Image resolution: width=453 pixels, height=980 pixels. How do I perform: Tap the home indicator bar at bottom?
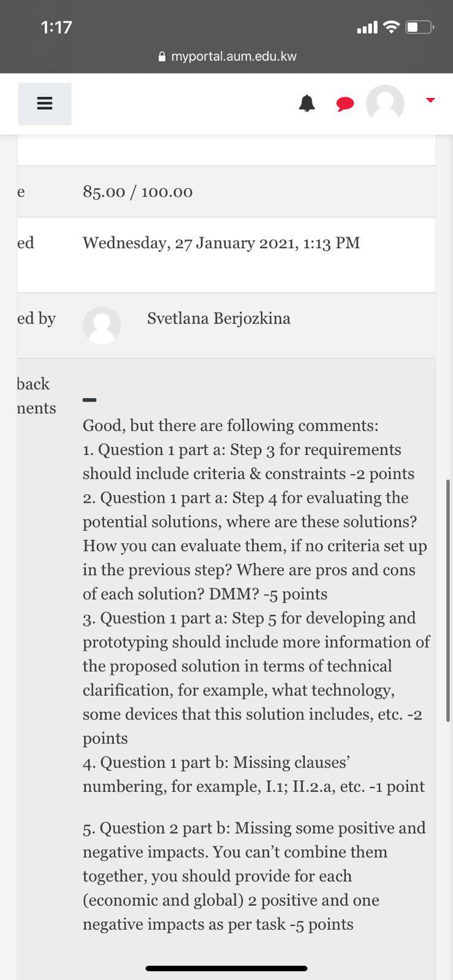(226, 968)
